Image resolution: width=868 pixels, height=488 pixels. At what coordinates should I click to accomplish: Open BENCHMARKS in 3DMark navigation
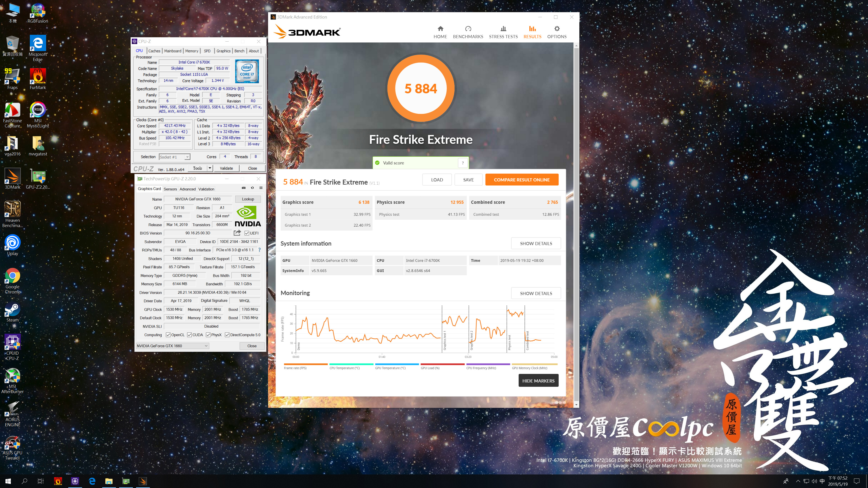pyautogui.click(x=468, y=32)
